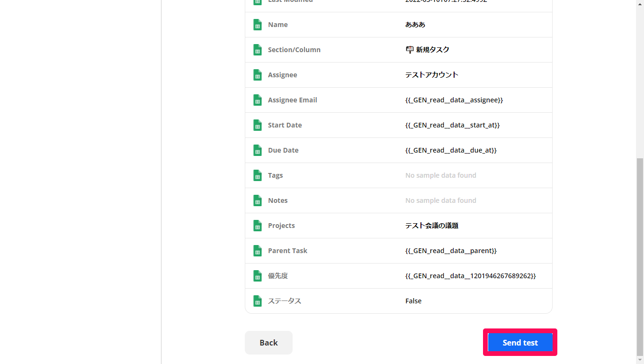Click the Google Sheets icon beside 優先度
Image resolution: width=644 pixels, height=364 pixels.
(257, 275)
